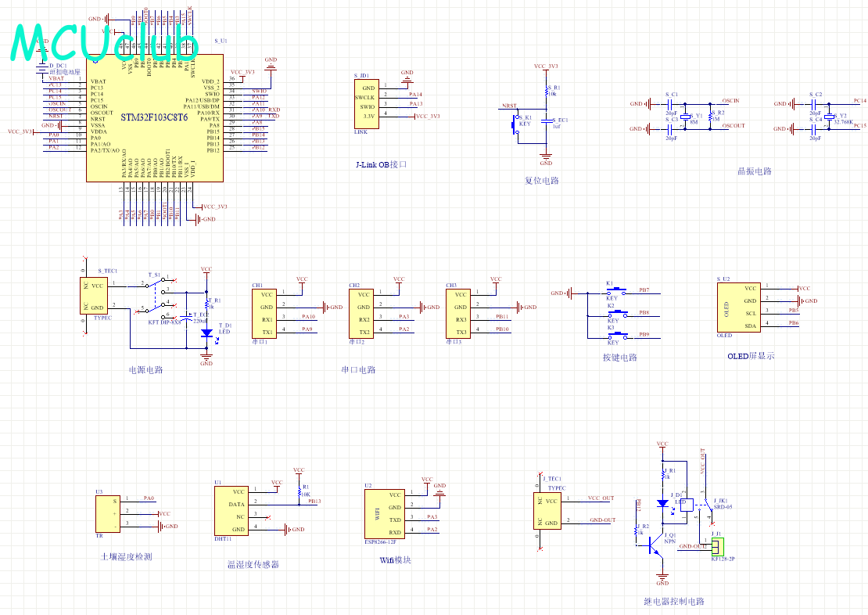Select the J_Q1 NPN transistor

(x=656, y=545)
